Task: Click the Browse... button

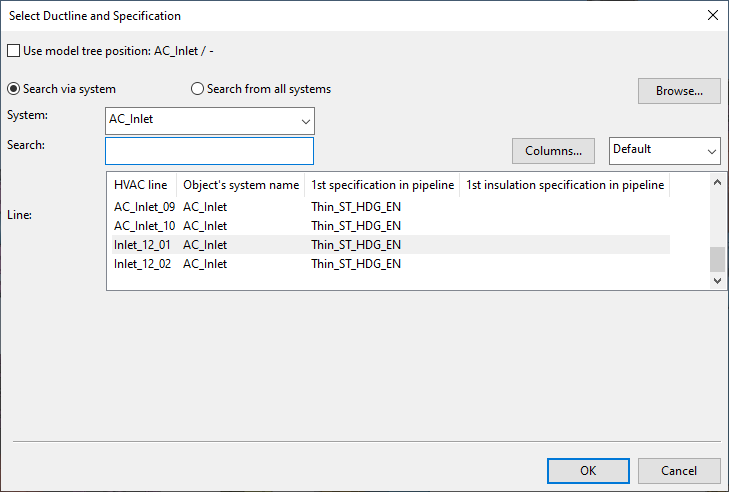Action: click(x=679, y=91)
